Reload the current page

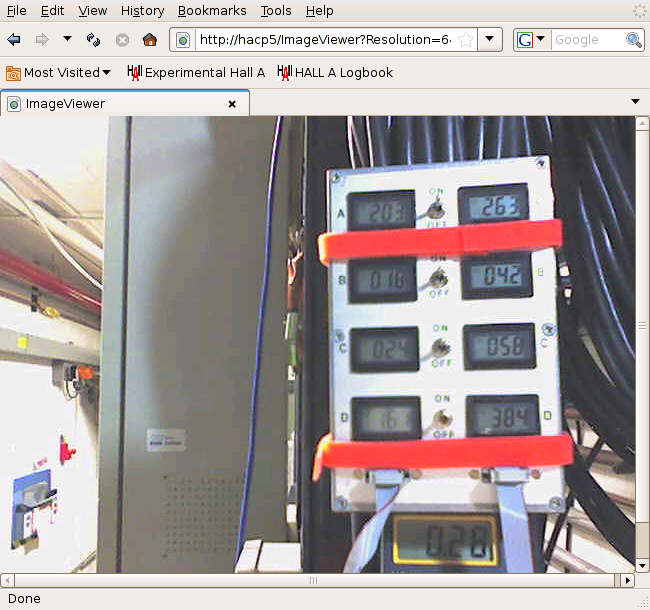(x=93, y=40)
